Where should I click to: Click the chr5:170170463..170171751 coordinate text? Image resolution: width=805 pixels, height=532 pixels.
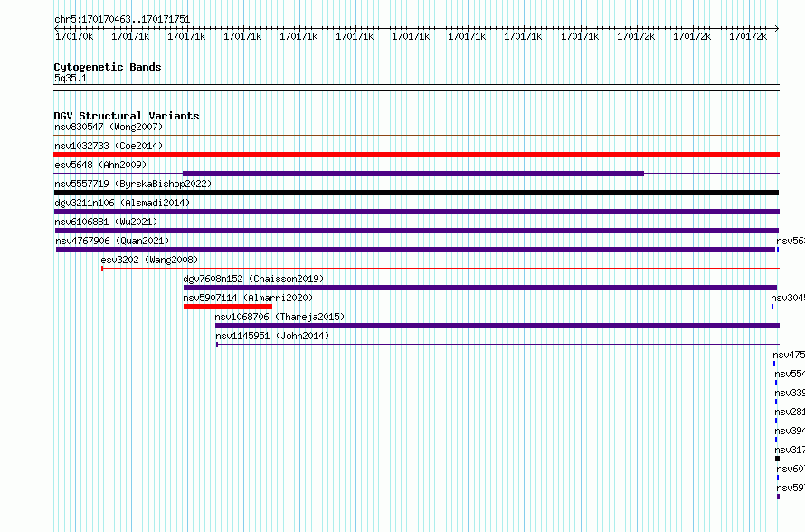[x=122, y=20]
